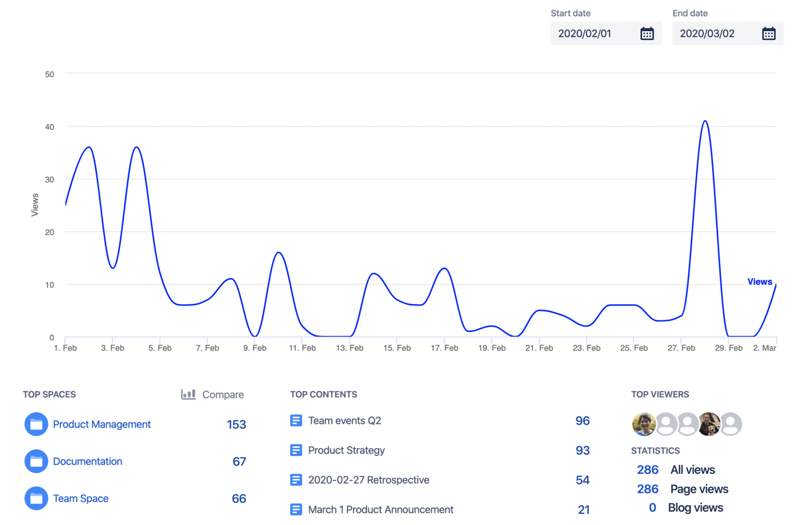Click the tallest peak near 28 Feb
The width and height of the screenshot is (812, 525).
[x=705, y=122]
